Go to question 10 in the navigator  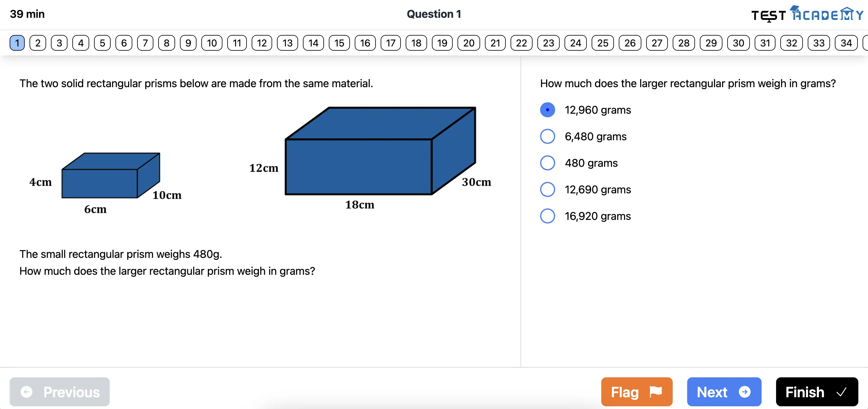click(x=212, y=43)
